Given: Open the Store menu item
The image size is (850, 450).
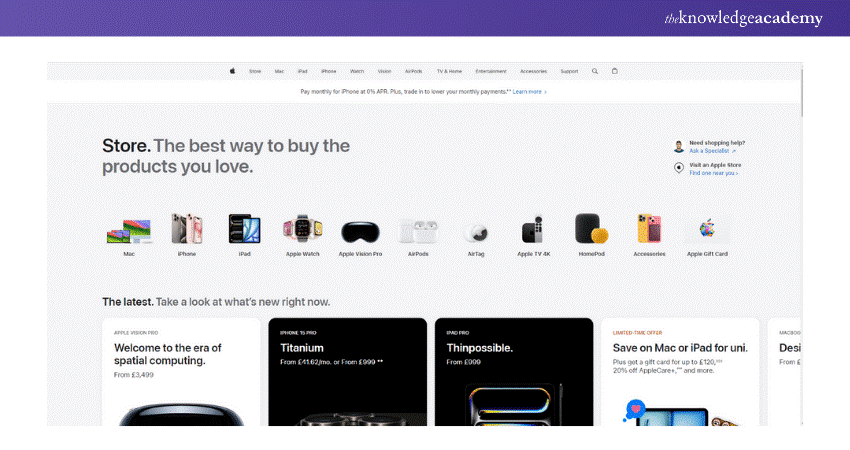Looking at the screenshot, I should click(255, 71).
